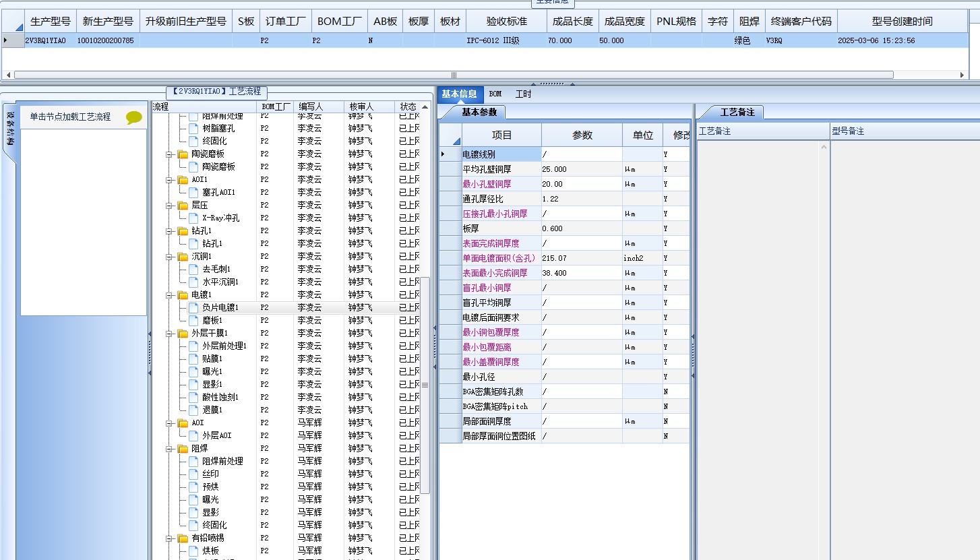
Task: Sort by the 生产型号 column header
Action: [x=51, y=22]
